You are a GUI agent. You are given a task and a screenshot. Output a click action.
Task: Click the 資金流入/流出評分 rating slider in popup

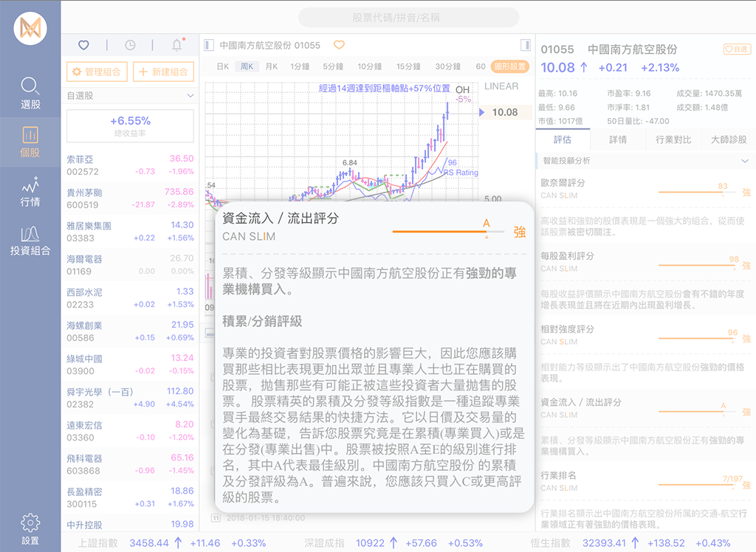point(448,231)
